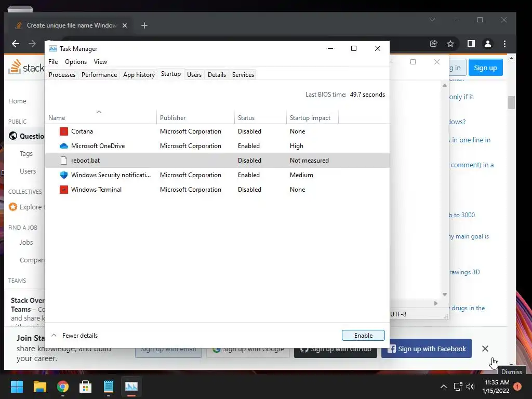Screen dimensions: 532x399
Task: Switch to the Users tab
Action: tap(194, 75)
